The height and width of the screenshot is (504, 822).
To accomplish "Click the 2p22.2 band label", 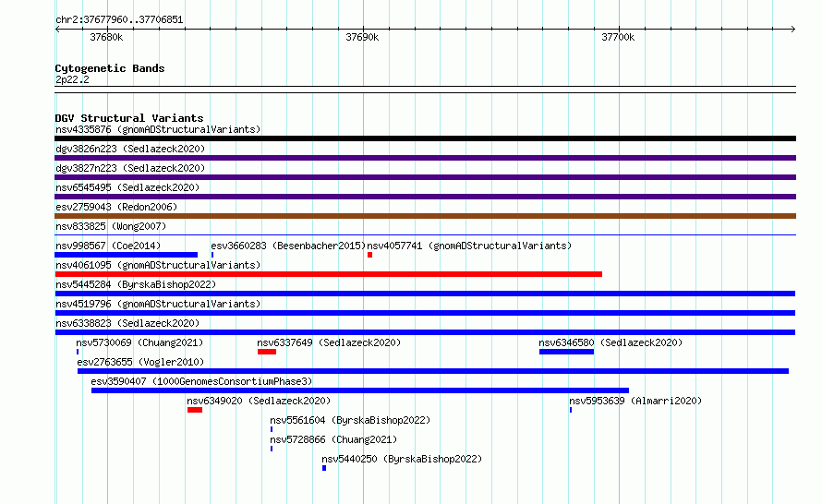I will 72,79.
